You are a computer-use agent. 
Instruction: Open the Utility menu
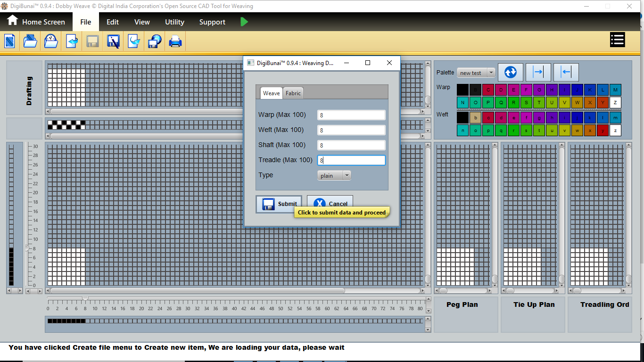[x=174, y=22]
